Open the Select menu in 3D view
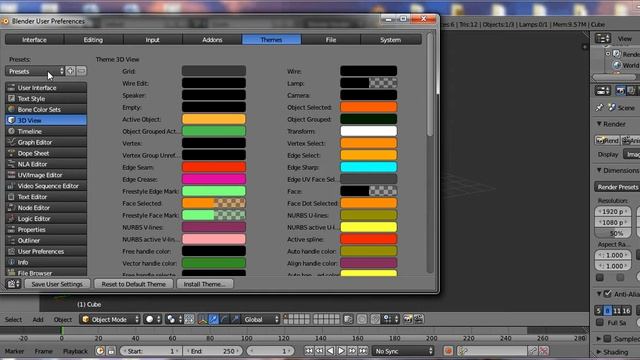 (13, 320)
